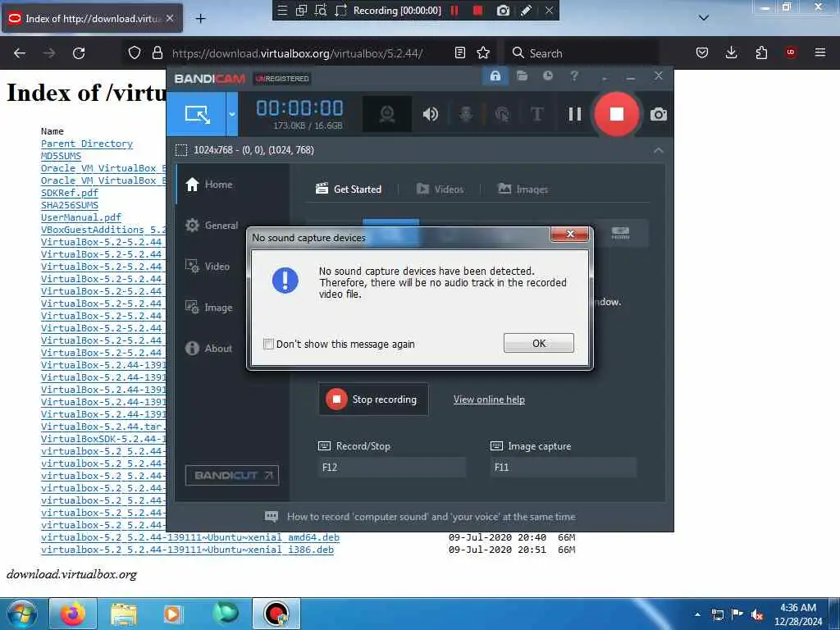The height and width of the screenshot is (630, 840).
Task: Open the recording bar's menu icon
Action: (282, 10)
